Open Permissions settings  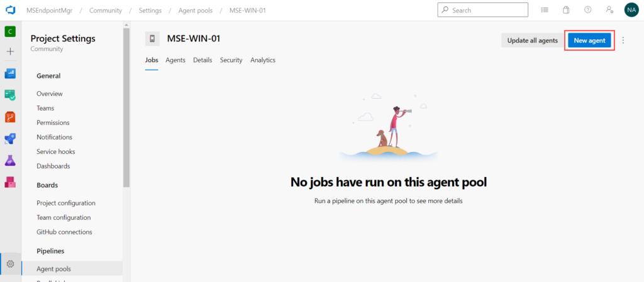coord(53,122)
